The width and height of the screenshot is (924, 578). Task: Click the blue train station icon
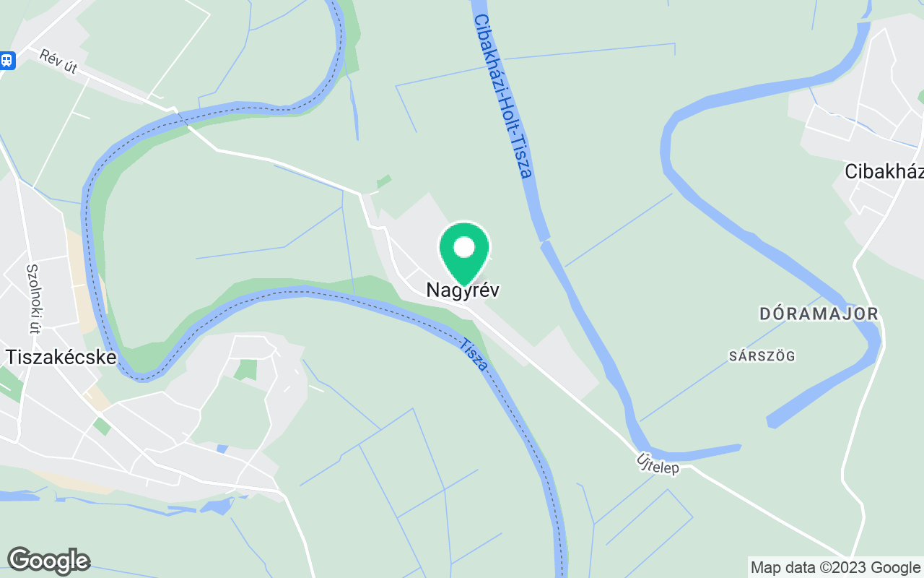7,61
